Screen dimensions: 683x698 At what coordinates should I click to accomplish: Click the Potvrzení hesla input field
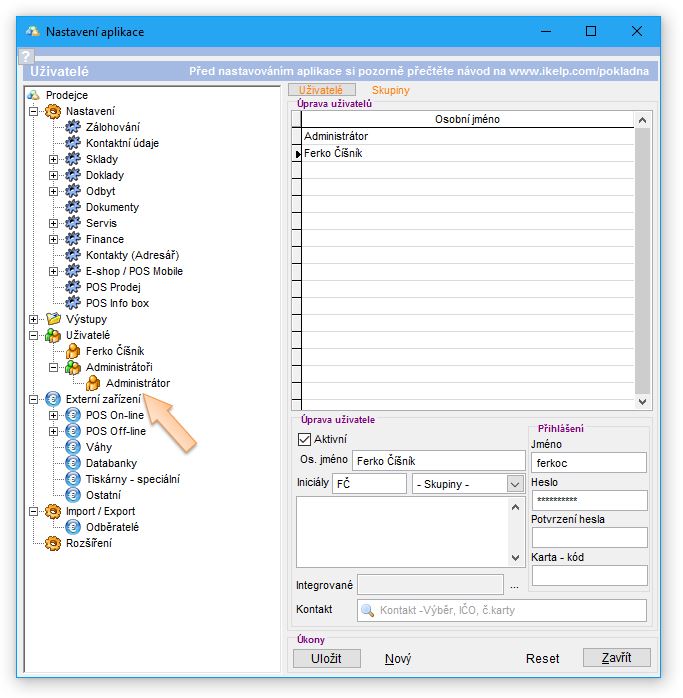(589, 538)
